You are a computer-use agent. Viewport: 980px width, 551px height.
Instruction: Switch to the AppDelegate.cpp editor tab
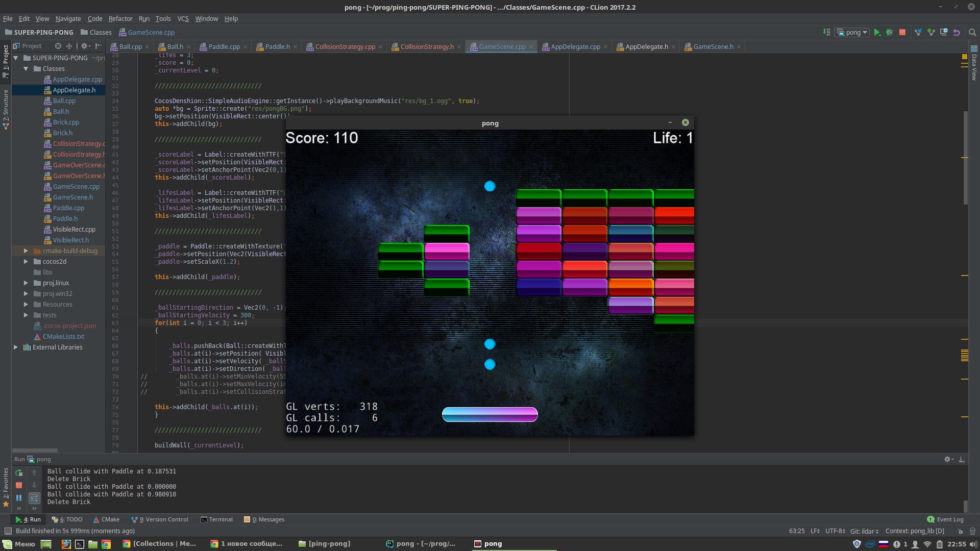tap(575, 46)
